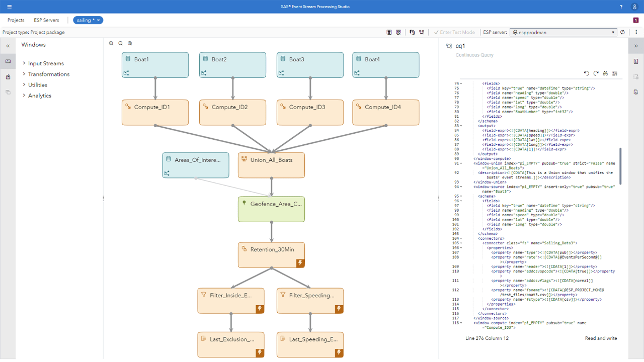The height and width of the screenshot is (362, 644).
Task: Expand the Input Streams category
Action: coord(24,63)
